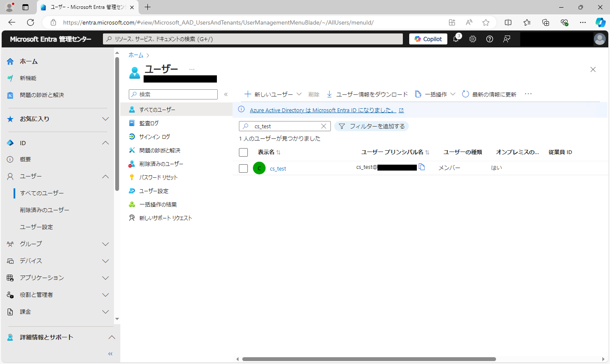Open 新しいユーザー dropdown
The width and height of the screenshot is (610, 364).
pyautogui.click(x=273, y=94)
